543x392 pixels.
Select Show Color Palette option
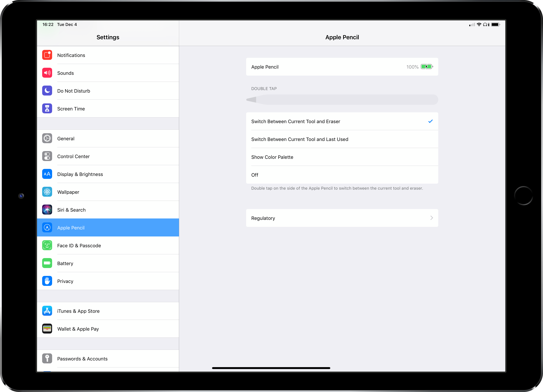[x=342, y=157]
